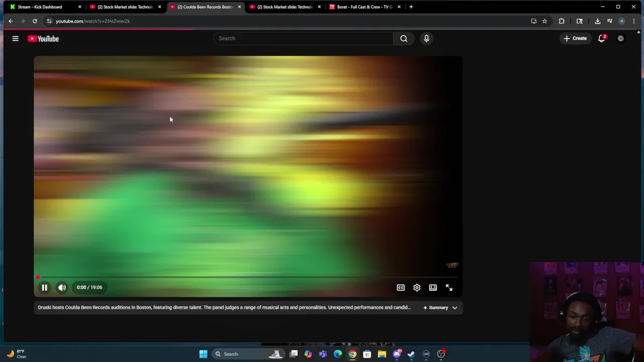
Task: Close the Kick Dashboard tab
Action: (79, 7)
